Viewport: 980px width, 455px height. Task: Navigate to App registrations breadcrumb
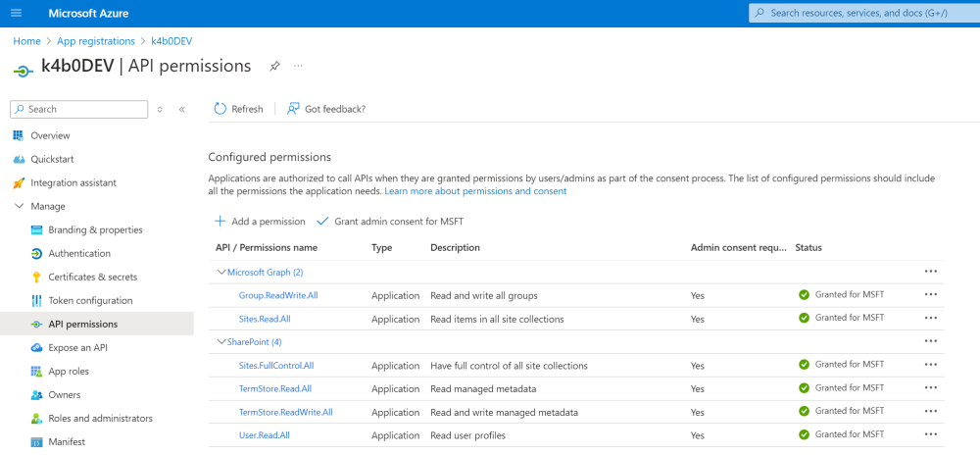96,41
